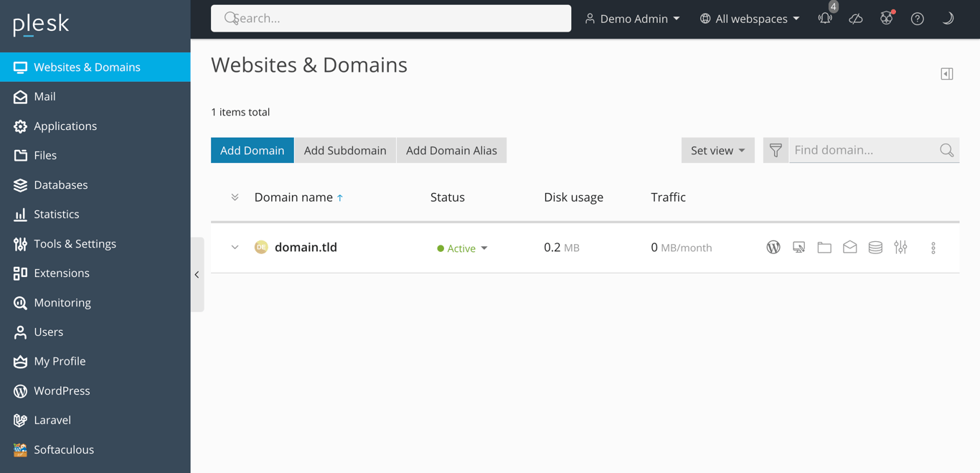Open mail settings icon for domain.tld
This screenshot has height=473, width=980.
click(x=849, y=247)
